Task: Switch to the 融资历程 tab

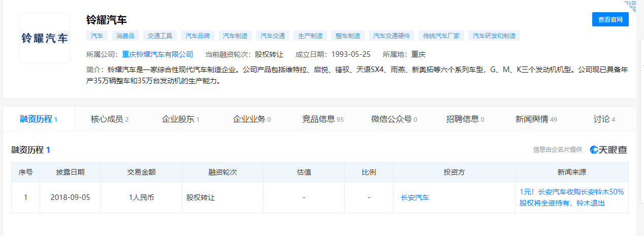Action: click(39, 119)
